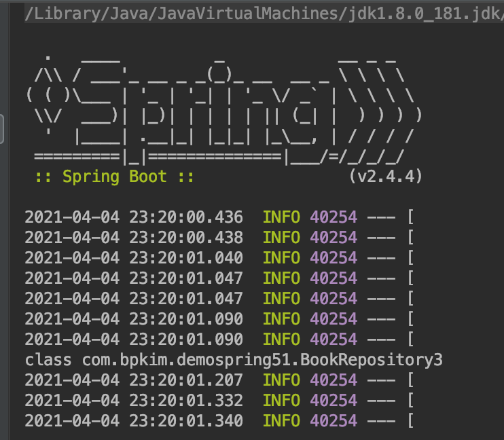Click the Spring ASCII art banner
This screenshot has height=440, width=504.
click(224, 109)
